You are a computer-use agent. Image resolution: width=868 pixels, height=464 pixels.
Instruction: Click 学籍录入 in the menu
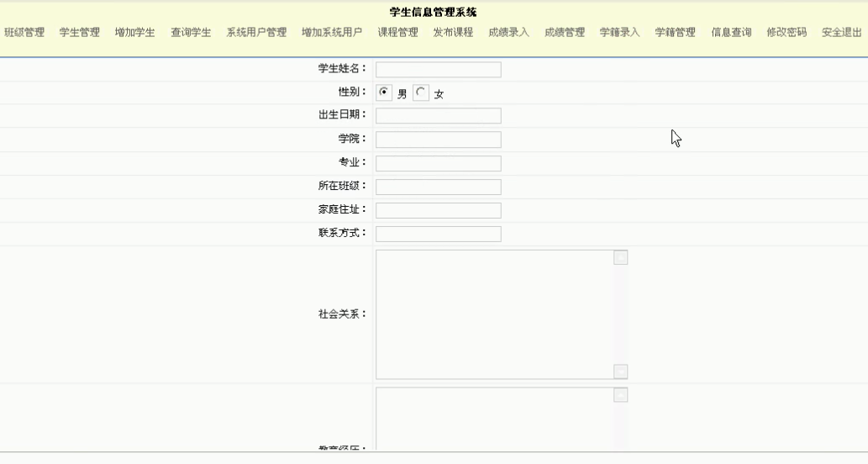coord(620,32)
